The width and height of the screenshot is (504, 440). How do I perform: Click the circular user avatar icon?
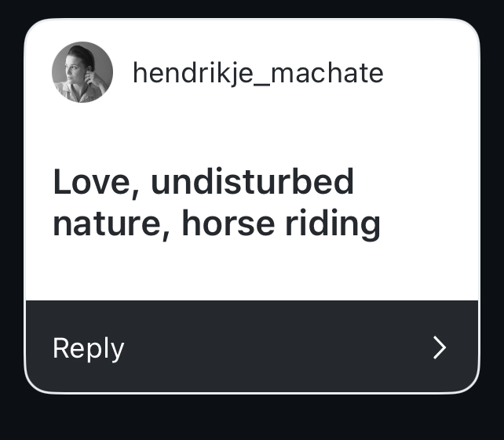[x=82, y=72]
